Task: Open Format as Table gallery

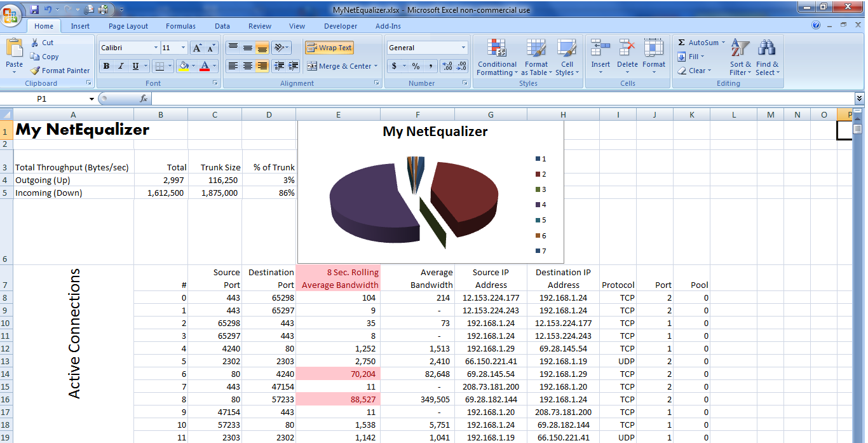Action: click(x=536, y=48)
